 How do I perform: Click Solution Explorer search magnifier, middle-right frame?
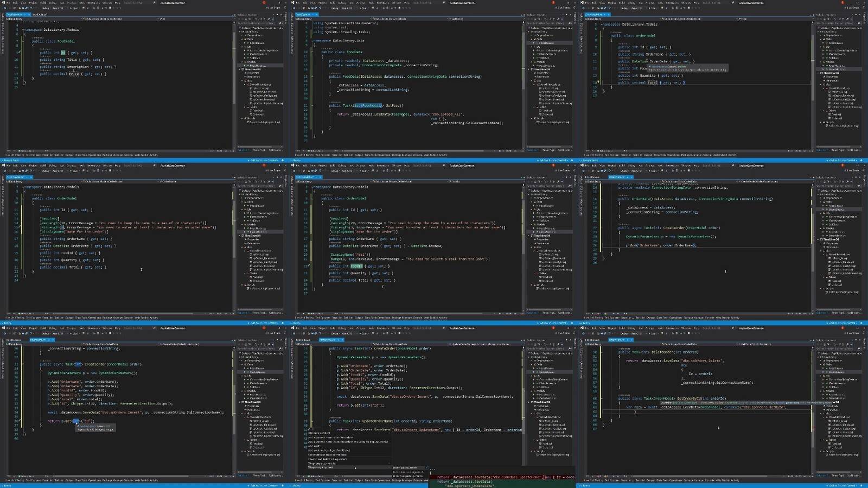point(858,186)
